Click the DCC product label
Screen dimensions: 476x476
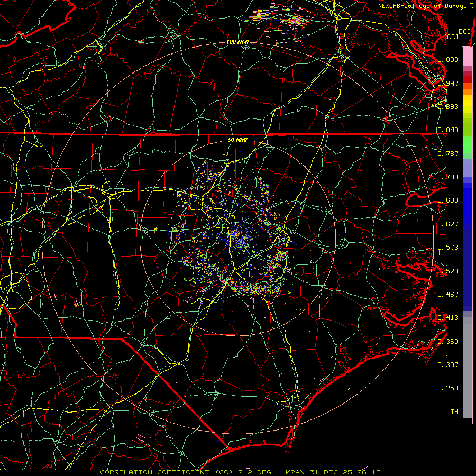click(464, 32)
